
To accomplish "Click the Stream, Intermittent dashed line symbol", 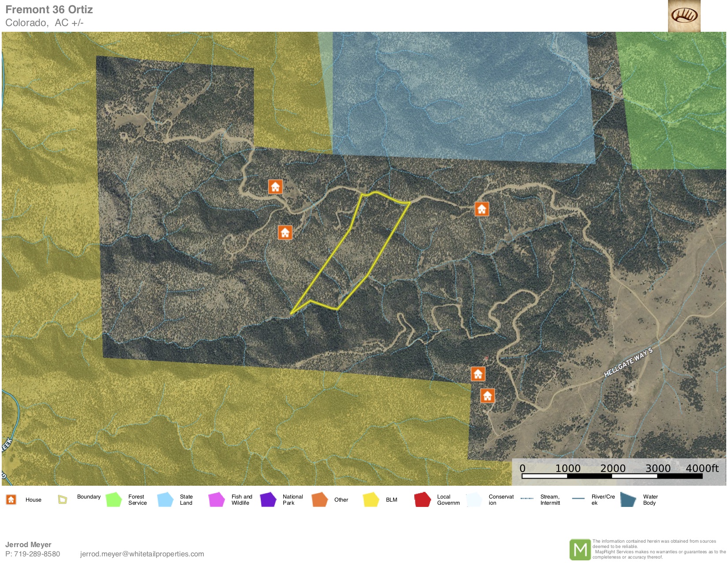I will [x=527, y=499].
